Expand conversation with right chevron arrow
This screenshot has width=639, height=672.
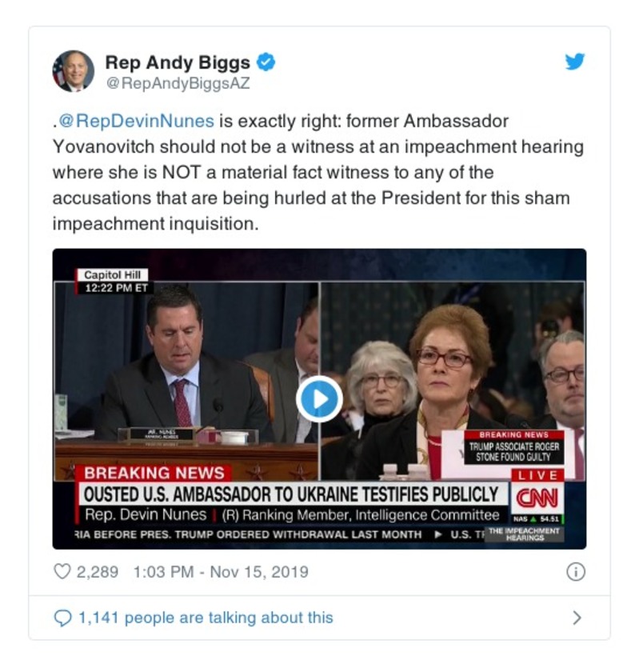tap(577, 618)
